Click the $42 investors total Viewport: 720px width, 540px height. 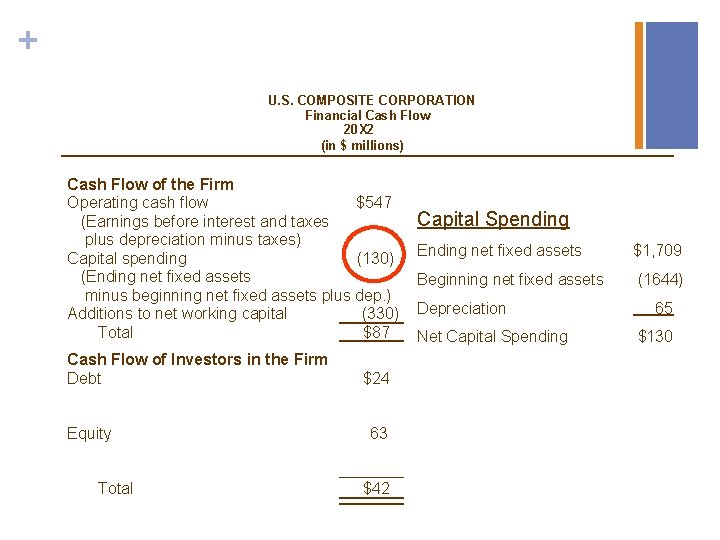(376, 489)
